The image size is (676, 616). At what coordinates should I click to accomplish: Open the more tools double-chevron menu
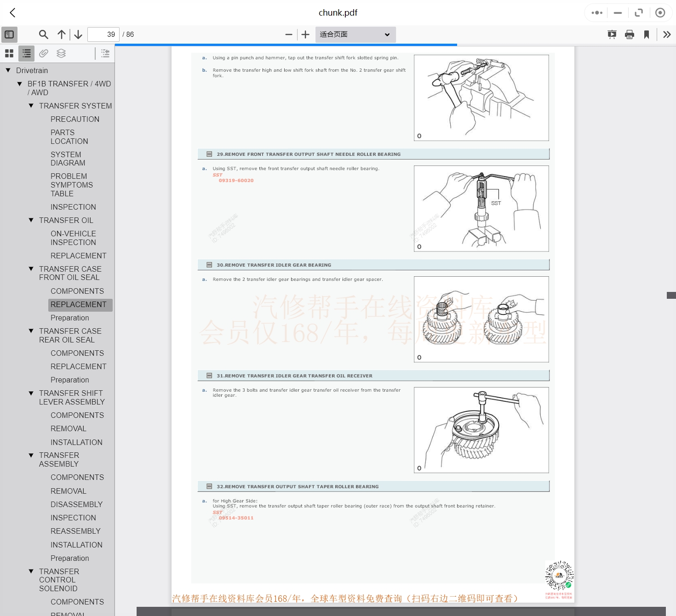point(667,34)
